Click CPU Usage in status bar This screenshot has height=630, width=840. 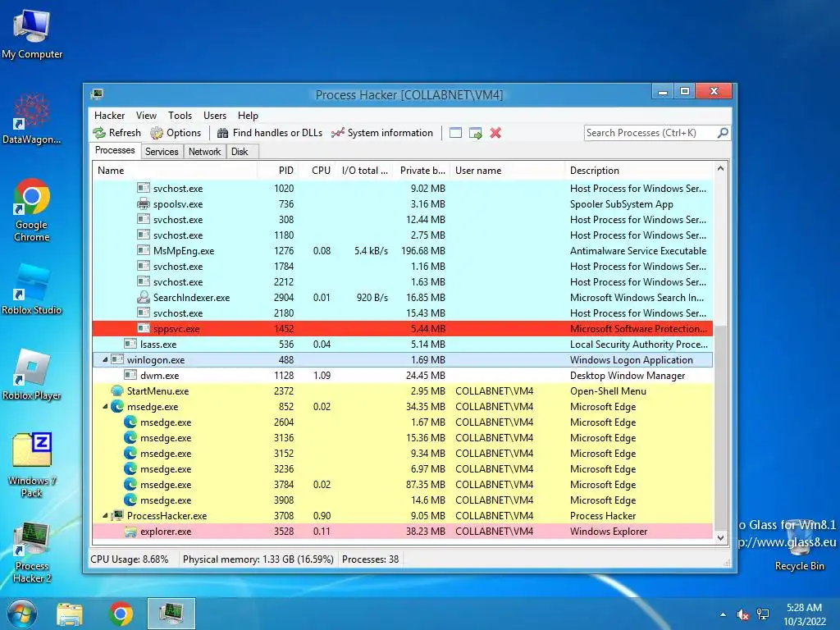(130, 559)
